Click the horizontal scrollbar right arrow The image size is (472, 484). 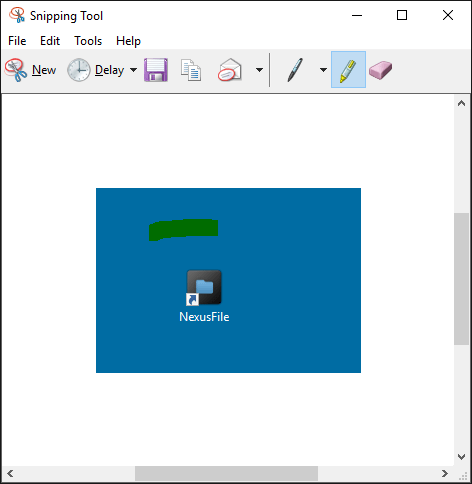click(445, 473)
